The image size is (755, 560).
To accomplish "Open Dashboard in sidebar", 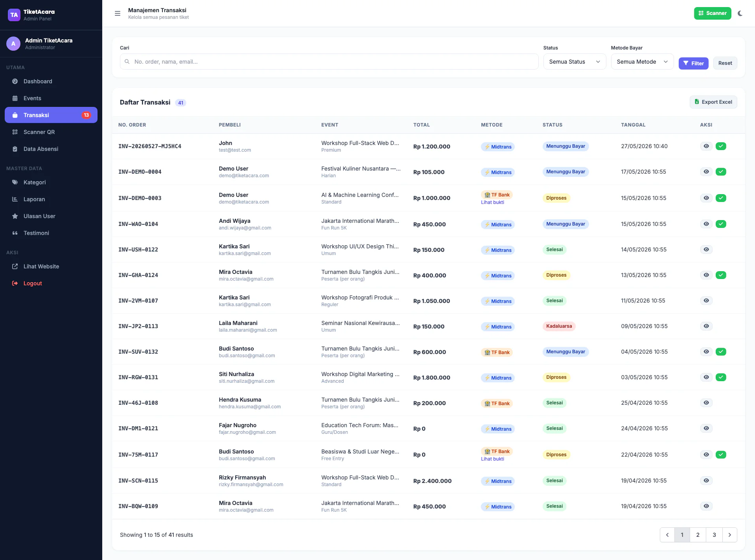I will click(51, 81).
